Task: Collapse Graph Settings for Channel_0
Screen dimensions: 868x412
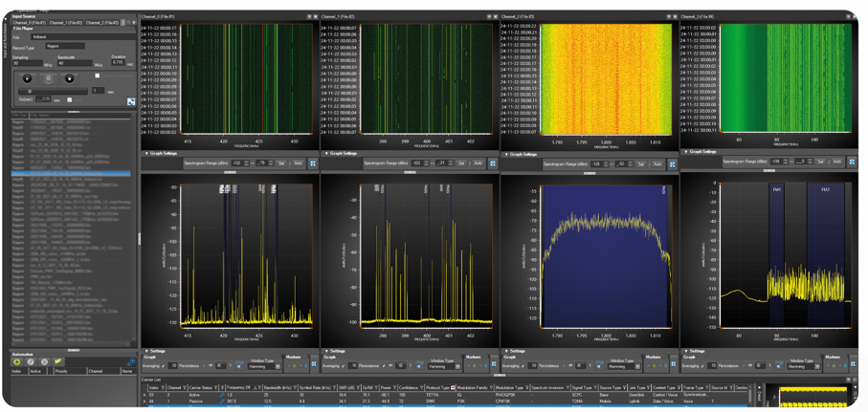Action: (x=146, y=153)
